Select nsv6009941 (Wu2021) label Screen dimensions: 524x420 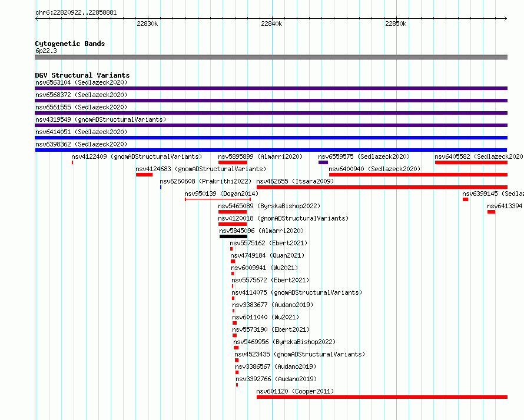[264, 268]
